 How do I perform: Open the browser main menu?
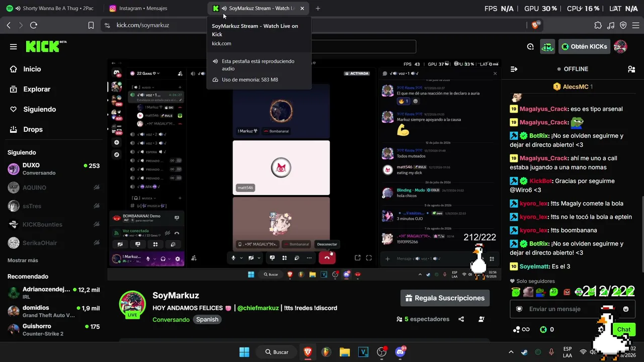click(x=635, y=25)
